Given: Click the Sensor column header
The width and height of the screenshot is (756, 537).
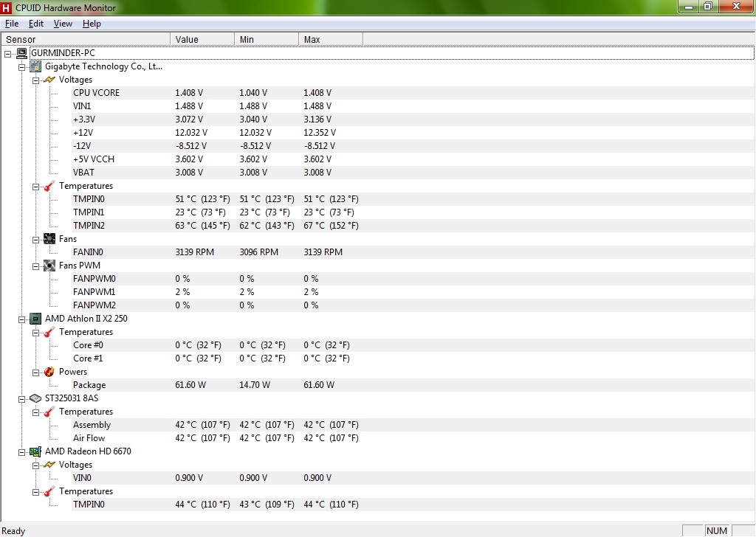Looking at the screenshot, I should tap(86, 40).
